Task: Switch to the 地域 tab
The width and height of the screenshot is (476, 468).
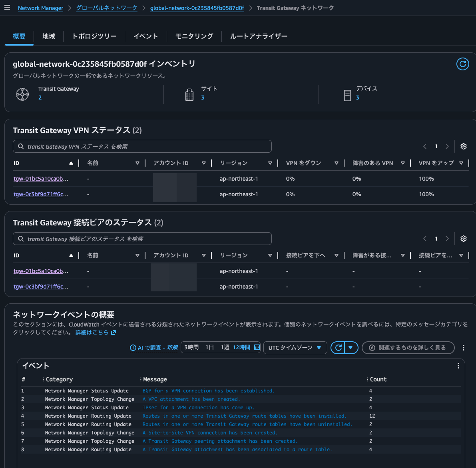Action: coord(49,36)
